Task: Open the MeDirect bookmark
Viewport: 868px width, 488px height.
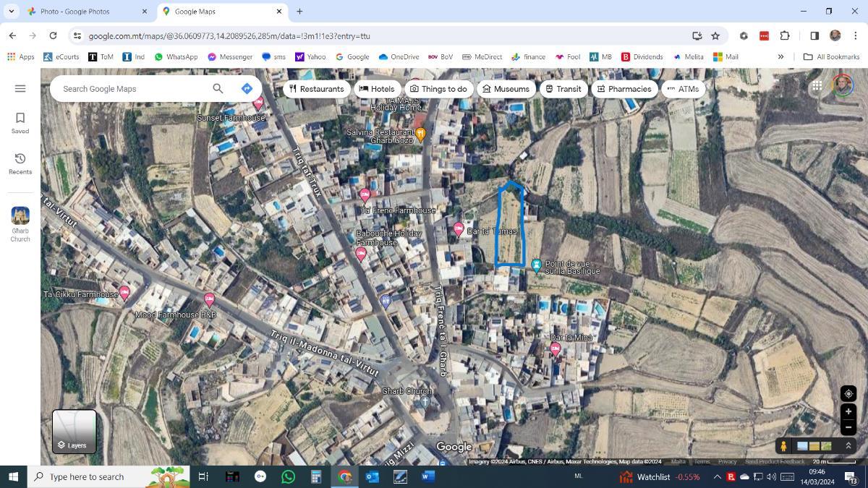Action: (x=482, y=56)
